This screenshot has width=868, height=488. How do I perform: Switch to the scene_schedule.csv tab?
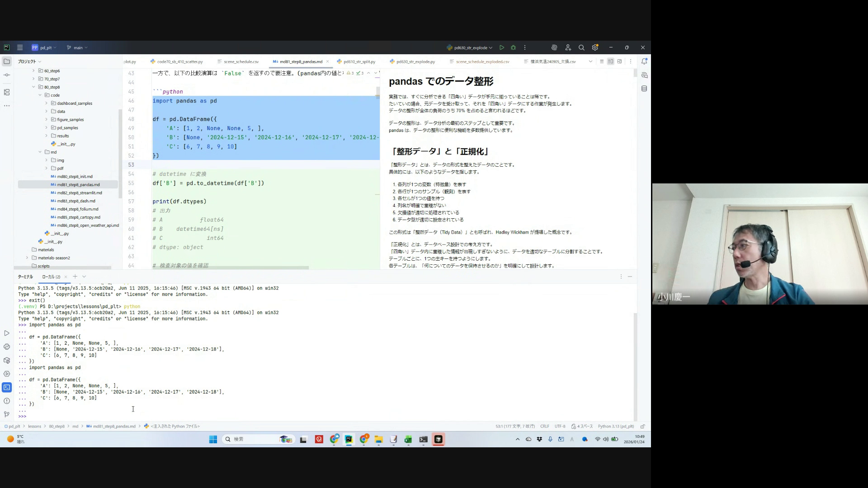[241, 61]
